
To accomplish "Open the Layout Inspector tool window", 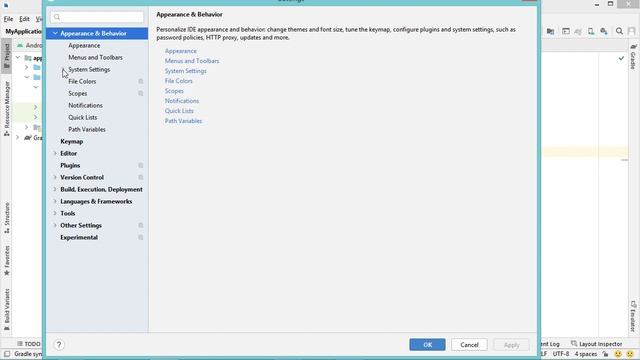I will (596, 344).
